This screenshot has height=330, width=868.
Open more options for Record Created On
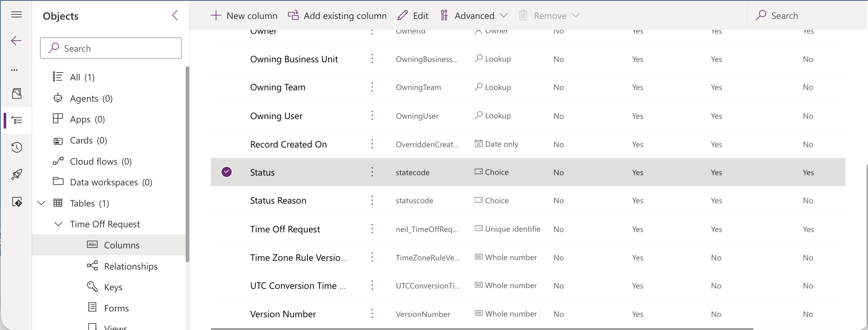[x=372, y=144]
